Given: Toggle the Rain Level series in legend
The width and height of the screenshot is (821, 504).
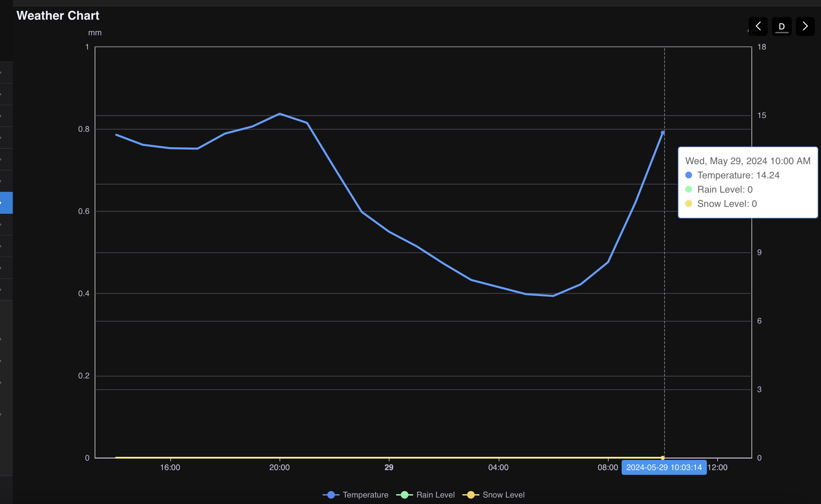Looking at the screenshot, I should [425, 495].
